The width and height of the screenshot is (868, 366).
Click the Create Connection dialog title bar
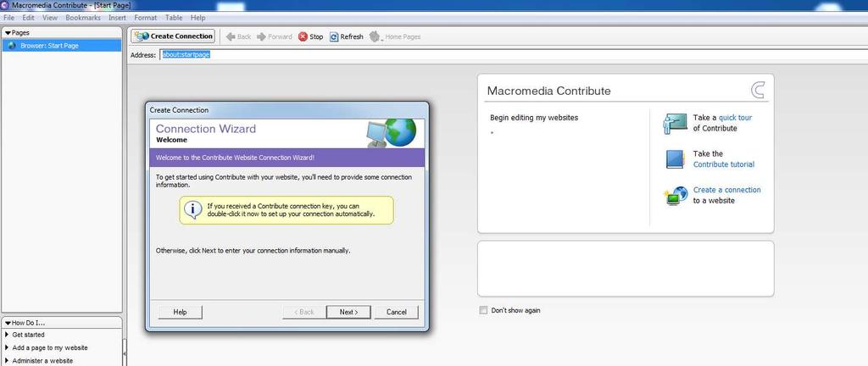(287, 110)
